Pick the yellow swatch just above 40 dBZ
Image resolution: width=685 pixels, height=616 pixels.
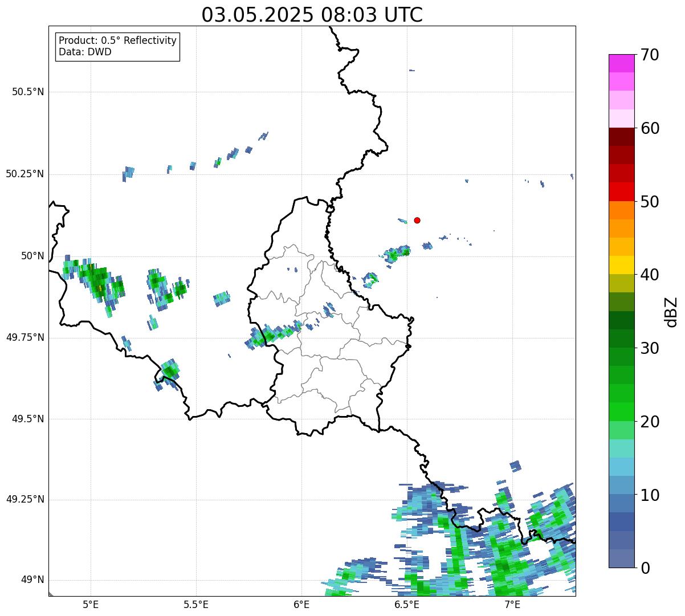pos(621,266)
